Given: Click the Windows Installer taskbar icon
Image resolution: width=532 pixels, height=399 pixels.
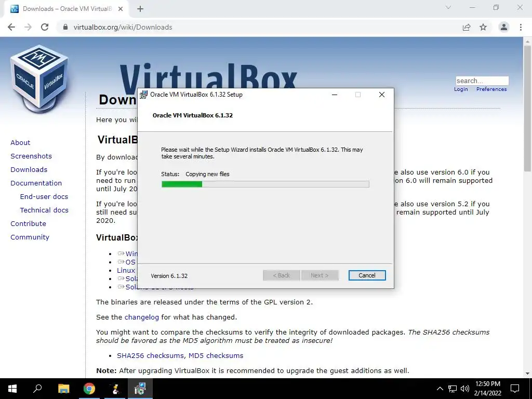Looking at the screenshot, I should 115,389.
